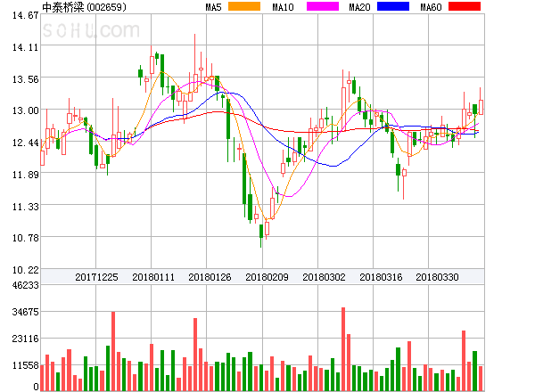The height and width of the screenshot is (392, 535).
Task: Click the 0 volume axis label
Action: click(36, 387)
